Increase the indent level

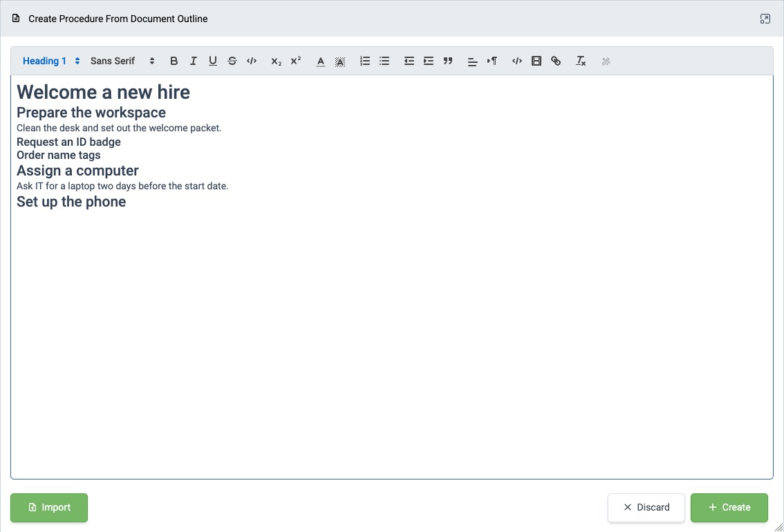pyautogui.click(x=429, y=61)
